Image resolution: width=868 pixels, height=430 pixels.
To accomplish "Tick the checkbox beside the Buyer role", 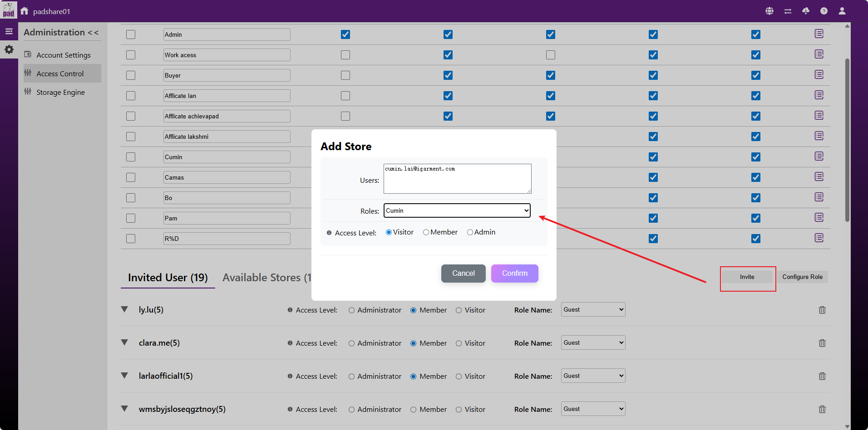I will pyautogui.click(x=131, y=75).
